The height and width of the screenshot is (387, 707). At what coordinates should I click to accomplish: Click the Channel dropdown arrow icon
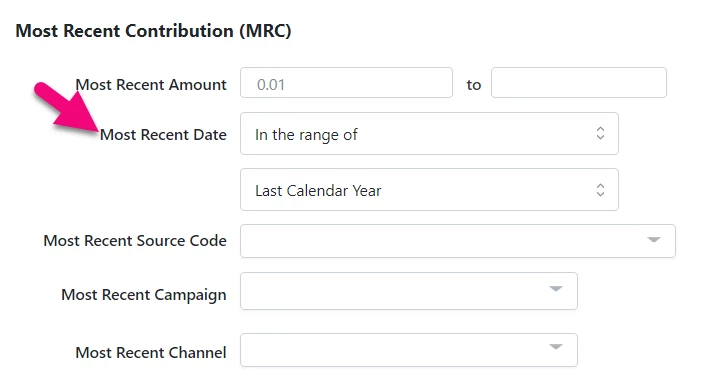coord(556,347)
